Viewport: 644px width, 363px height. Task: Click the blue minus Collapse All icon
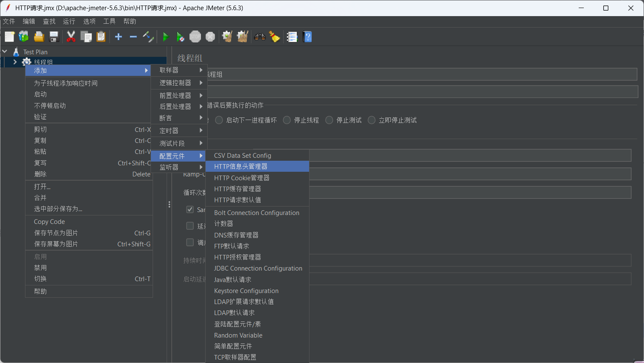pyautogui.click(x=133, y=37)
